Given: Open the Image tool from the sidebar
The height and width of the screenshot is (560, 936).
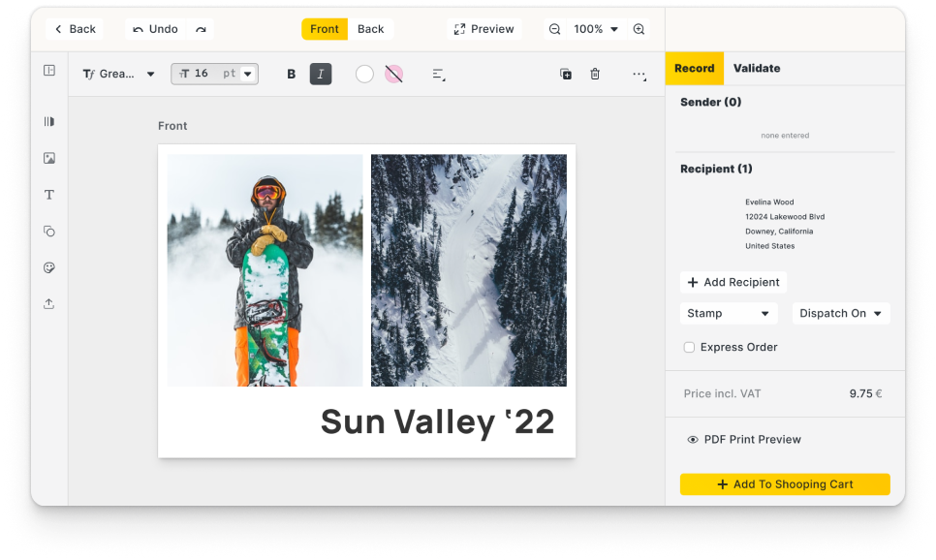Looking at the screenshot, I should pyautogui.click(x=48, y=158).
